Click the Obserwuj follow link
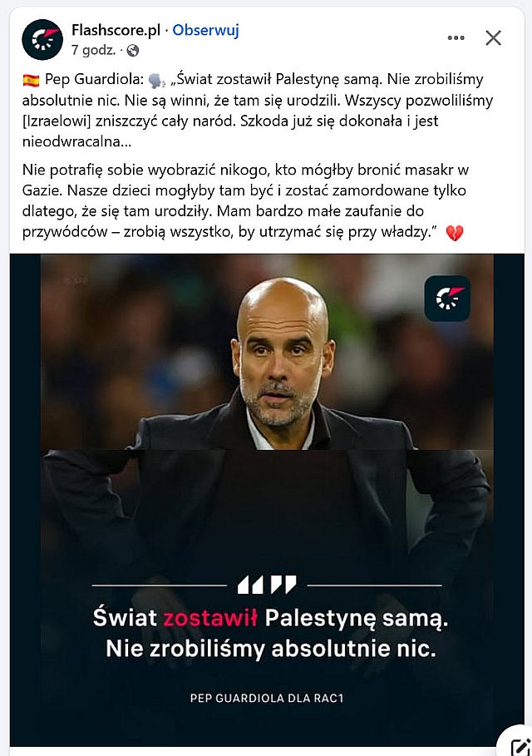 pyautogui.click(x=206, y=30)
